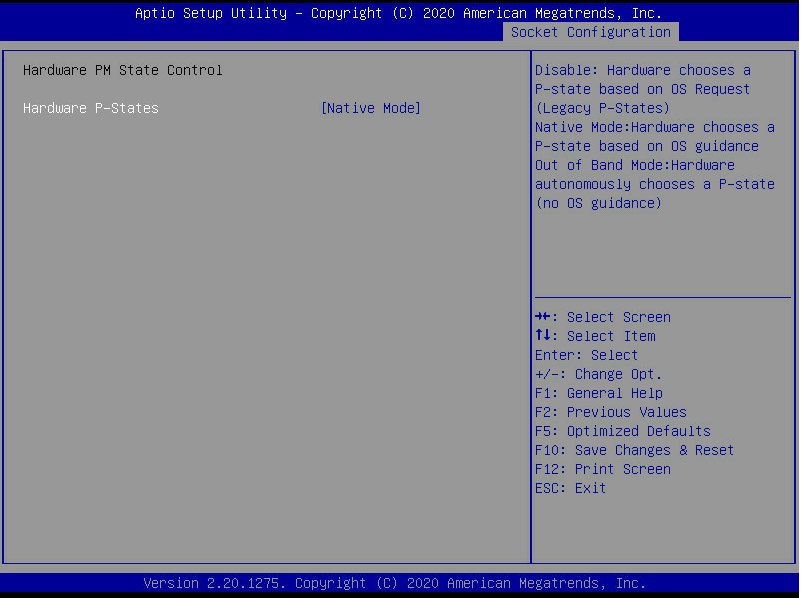Click the up-down arrows Select Item icon
This screenshot has width=801, height=598.
[543, 336]
